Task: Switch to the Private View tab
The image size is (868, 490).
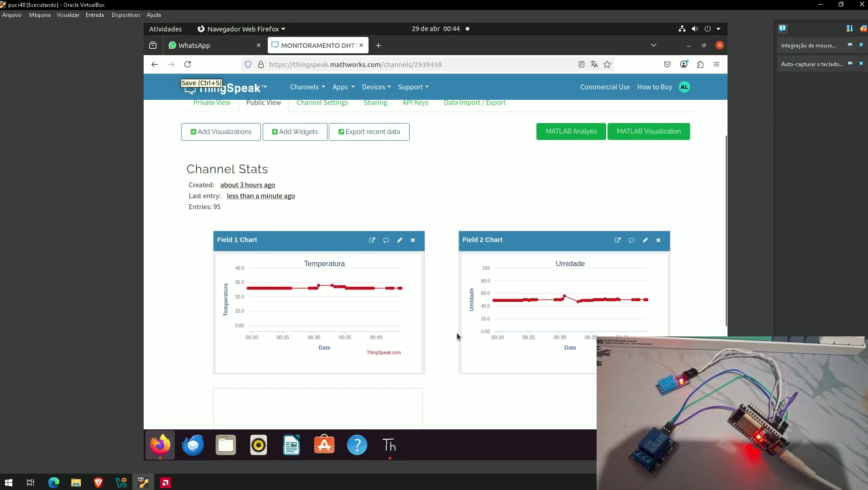Action: click(x=212, y=103)
